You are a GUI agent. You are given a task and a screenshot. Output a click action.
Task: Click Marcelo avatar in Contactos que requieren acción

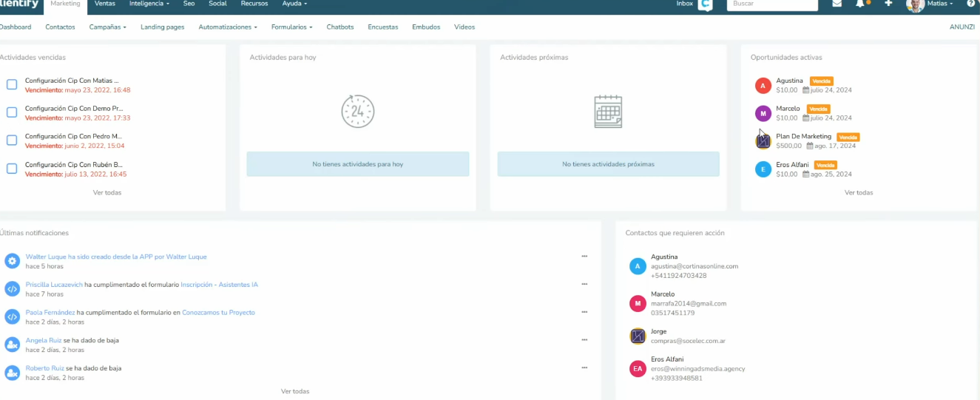638,303
